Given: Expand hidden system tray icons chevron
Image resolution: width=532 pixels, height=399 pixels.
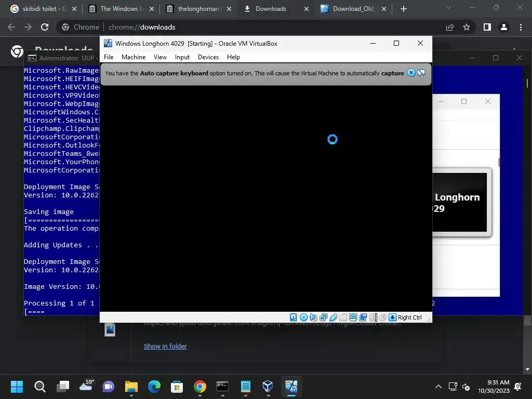Looking at the screenshot, I should pos(438,387).
